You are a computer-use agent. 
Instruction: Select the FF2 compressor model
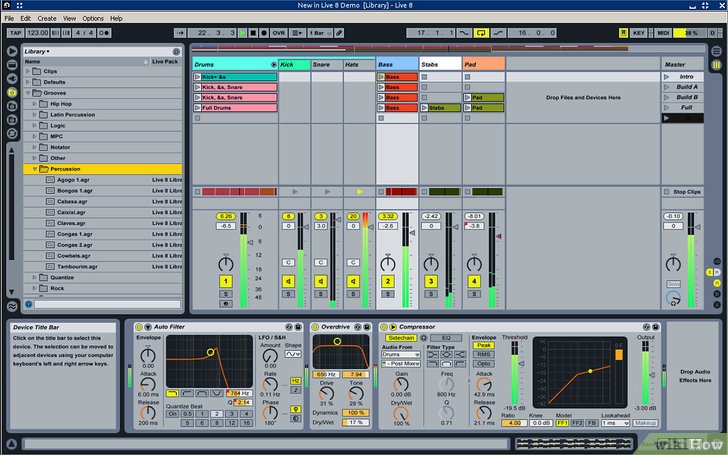pos(577,423)
